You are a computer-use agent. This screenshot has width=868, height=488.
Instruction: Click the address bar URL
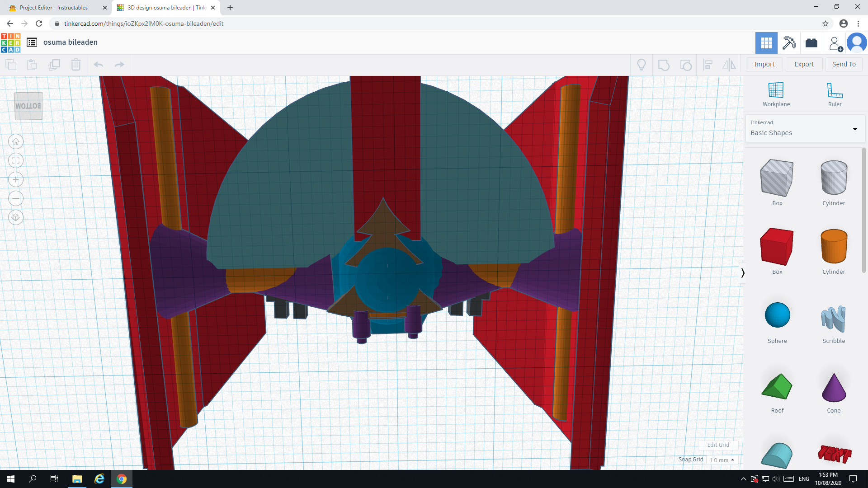pyautogui.click(x=144, y=23)
